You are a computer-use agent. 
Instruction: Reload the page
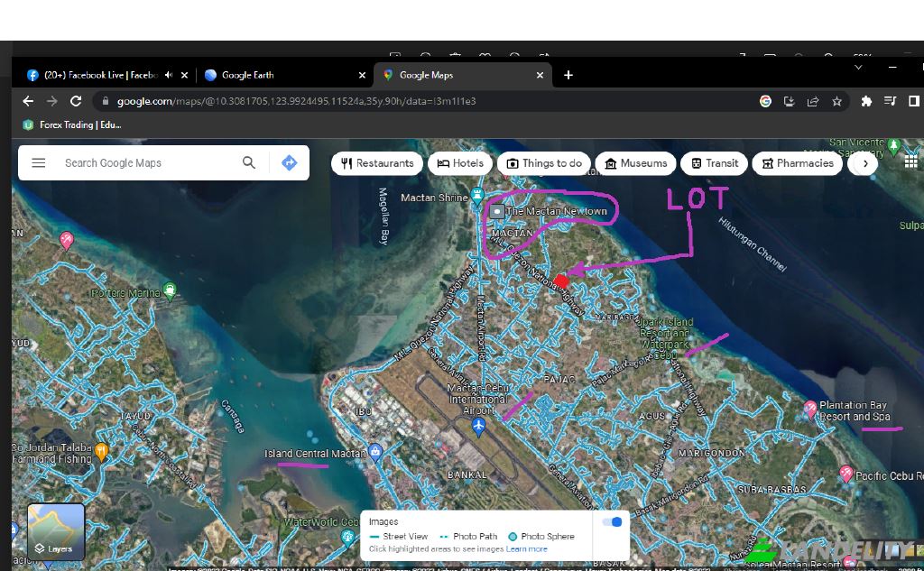coord(76,101)
